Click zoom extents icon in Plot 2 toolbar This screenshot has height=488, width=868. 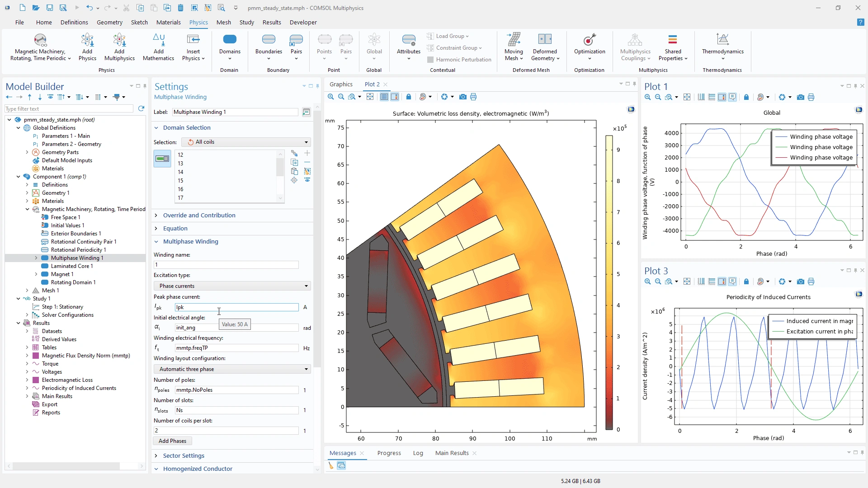coord(370,97)
